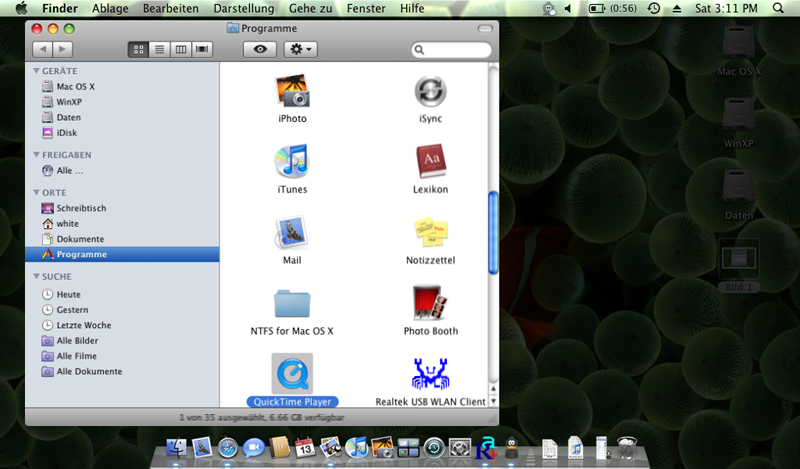The width and height of the screenshot is (800, 469).
Task: Open Safari from the Dock
Action: (228, 449)
